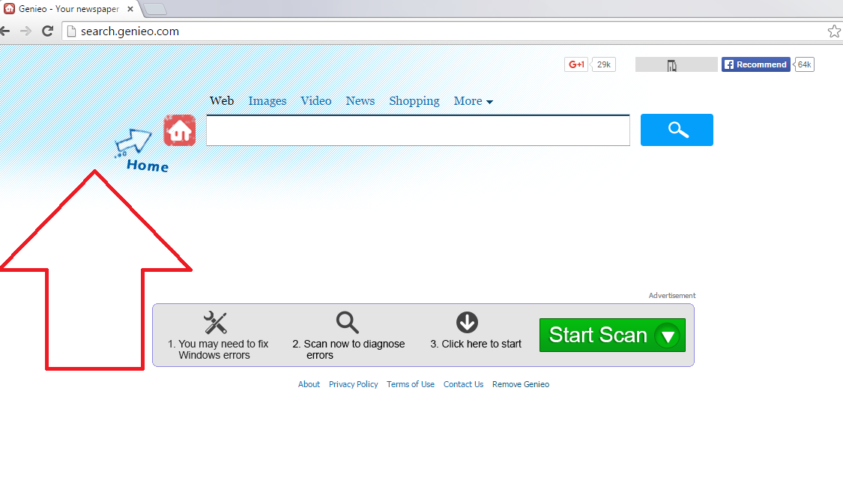This screenshot has height=504, width=843.
Task: Open a new browser tab
Action: pos(155,9)
